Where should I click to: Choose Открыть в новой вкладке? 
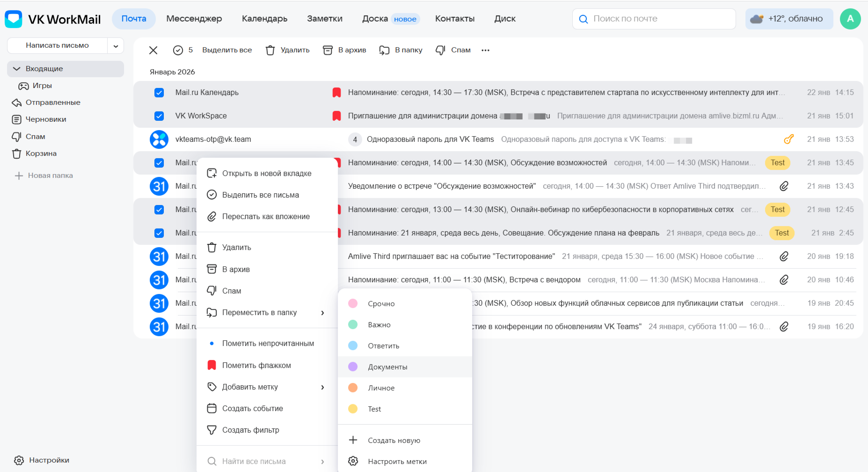point(267,173)
